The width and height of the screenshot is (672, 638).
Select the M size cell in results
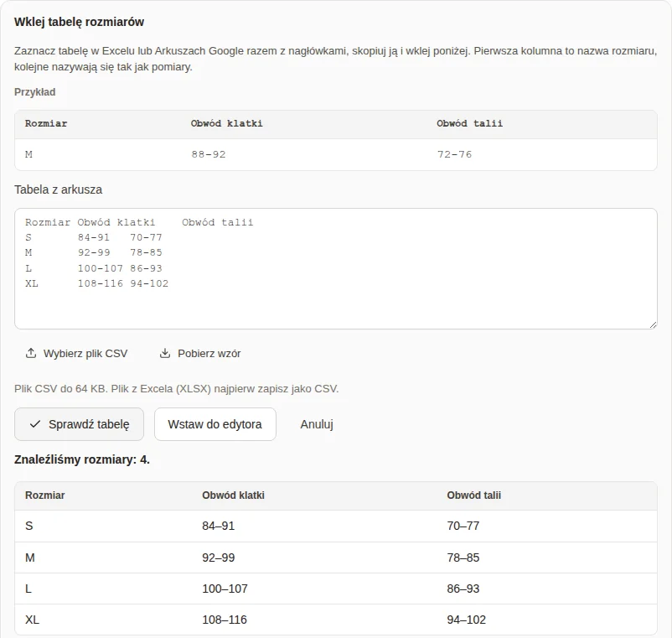pyautogui.click(x=30, y=558)
